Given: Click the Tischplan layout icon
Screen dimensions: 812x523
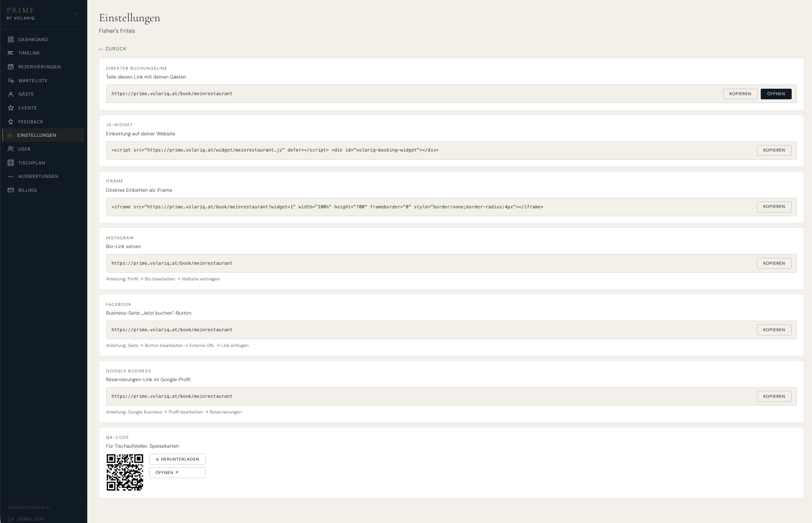Looking at the screenshot, I should (11, 163).
